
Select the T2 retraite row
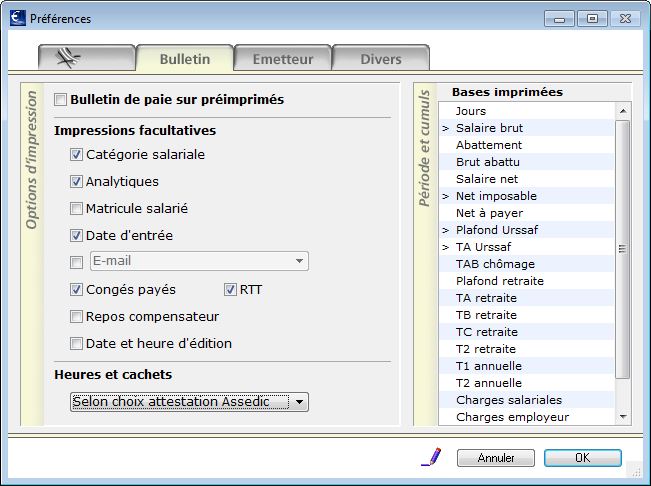[526, 349]
